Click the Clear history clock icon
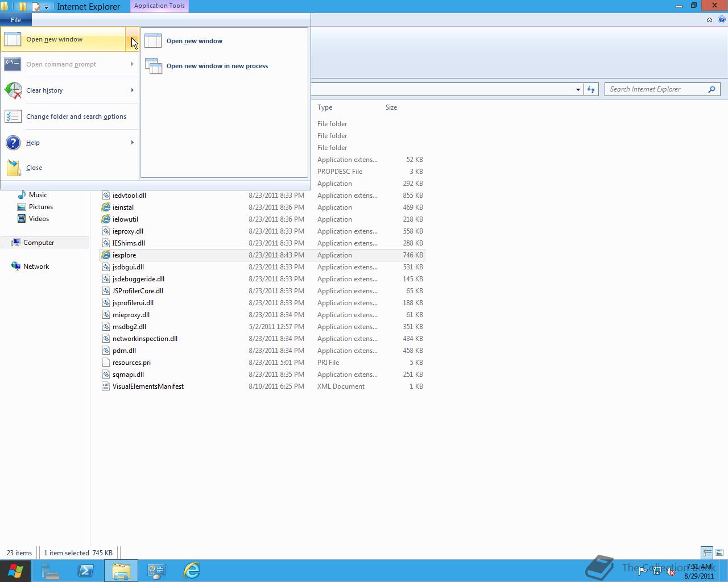Viewport: 728px width, 582px height. click(13, 90)
